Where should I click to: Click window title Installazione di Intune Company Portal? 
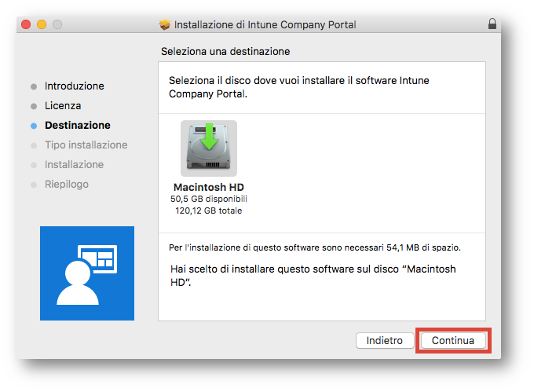click(265, 25)
